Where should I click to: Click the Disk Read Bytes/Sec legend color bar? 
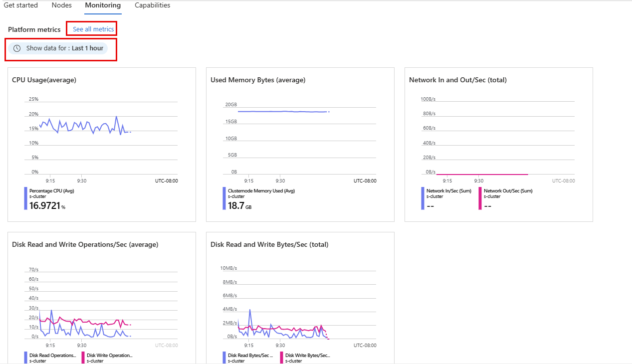224,358
